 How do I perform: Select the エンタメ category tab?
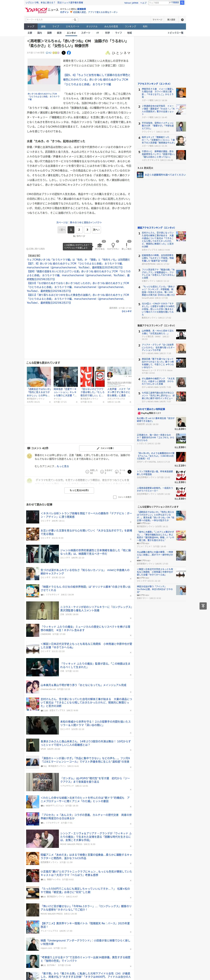point(71,33)
